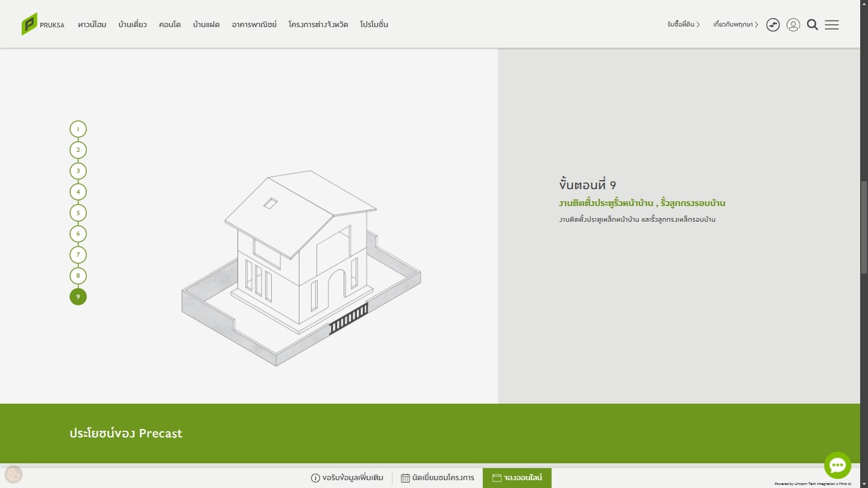The width and height of the screenshot is (868, 488).
Task: Open the โครงการต่างจังหวัด menu
Action: 318,25
